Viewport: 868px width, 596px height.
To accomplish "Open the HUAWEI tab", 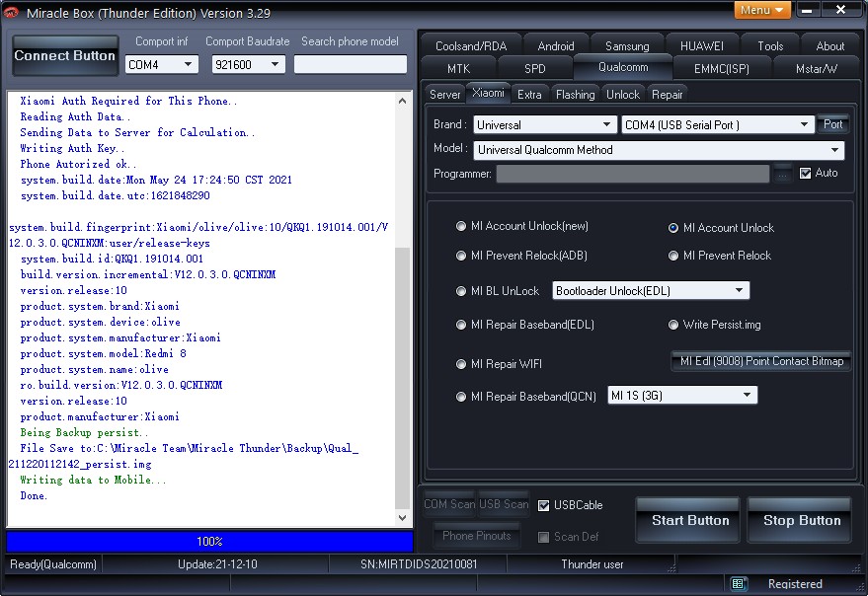I will coord(701,46).
